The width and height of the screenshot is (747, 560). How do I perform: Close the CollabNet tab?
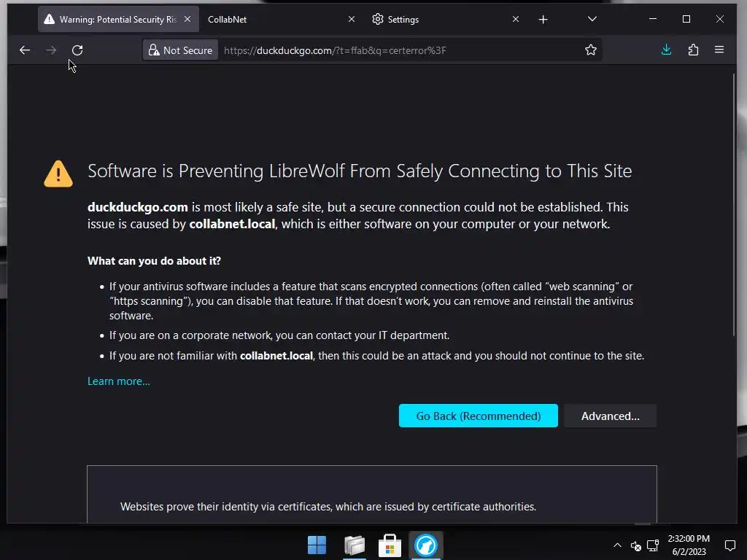(x=351, y=19)
